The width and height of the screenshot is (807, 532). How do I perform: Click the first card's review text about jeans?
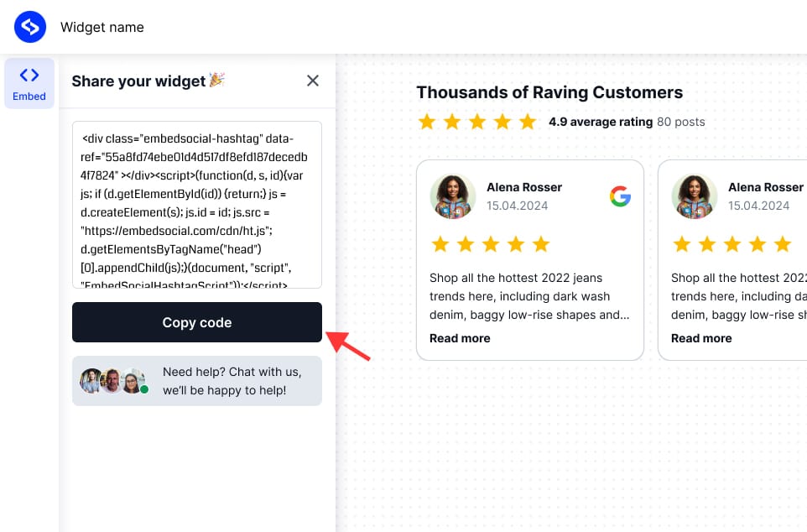click(x=529, y=297)
